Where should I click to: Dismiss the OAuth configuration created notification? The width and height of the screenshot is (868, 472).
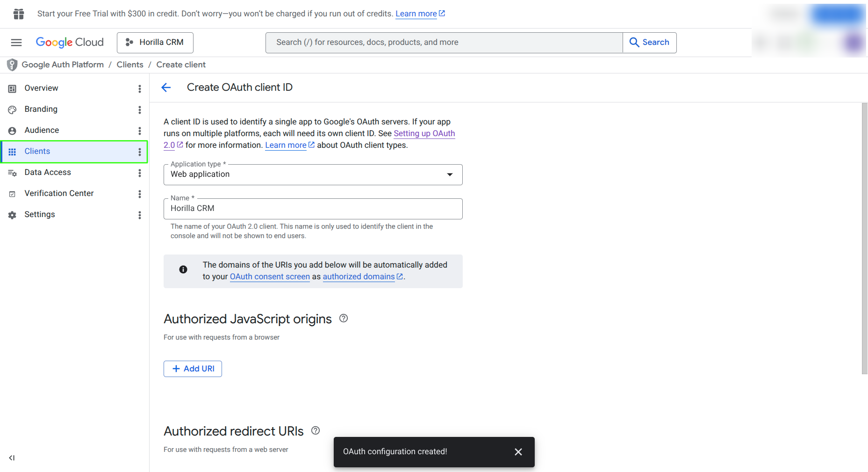pyautogui.click(x=518, y=452)
